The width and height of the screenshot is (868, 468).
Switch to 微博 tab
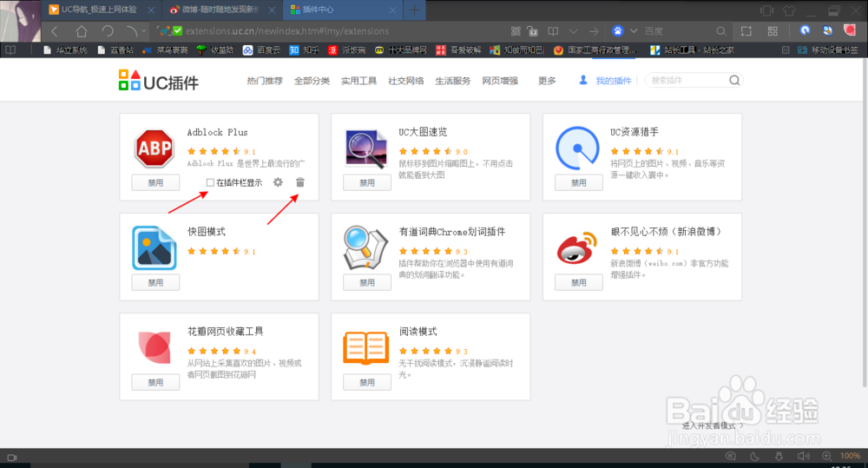pos(221,10)
